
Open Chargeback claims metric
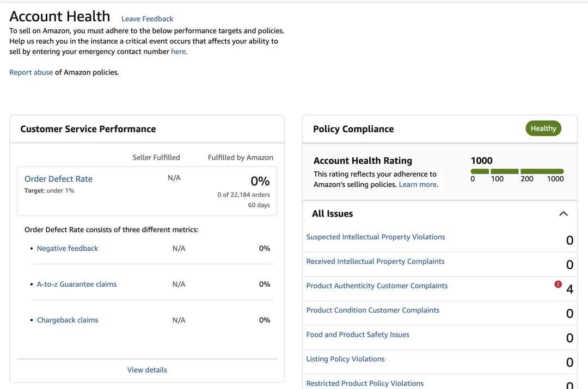[68, 320]
